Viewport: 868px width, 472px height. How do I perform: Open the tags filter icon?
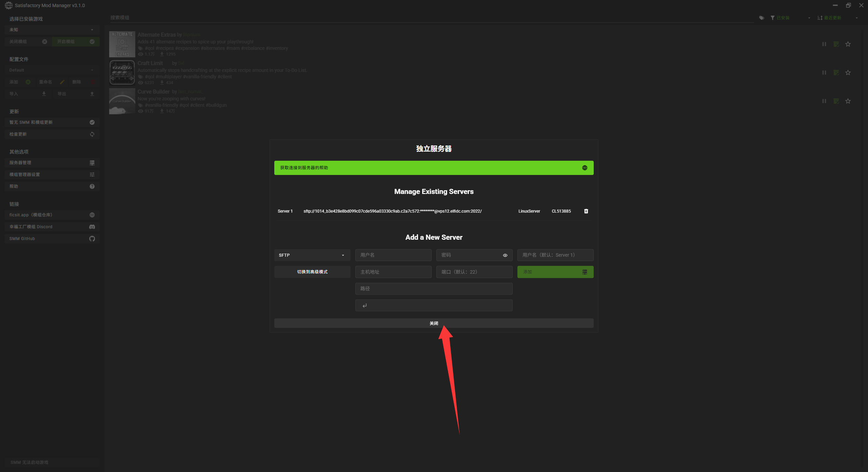762,18
